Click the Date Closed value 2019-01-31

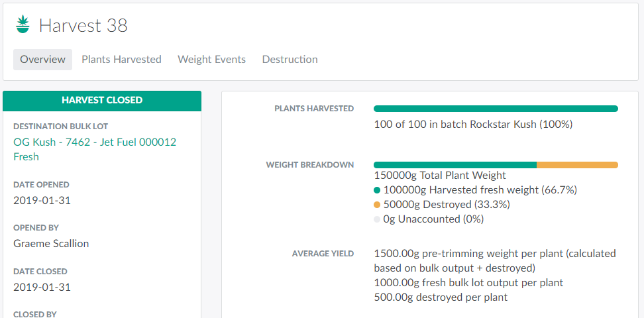click(x=42, y=287)
